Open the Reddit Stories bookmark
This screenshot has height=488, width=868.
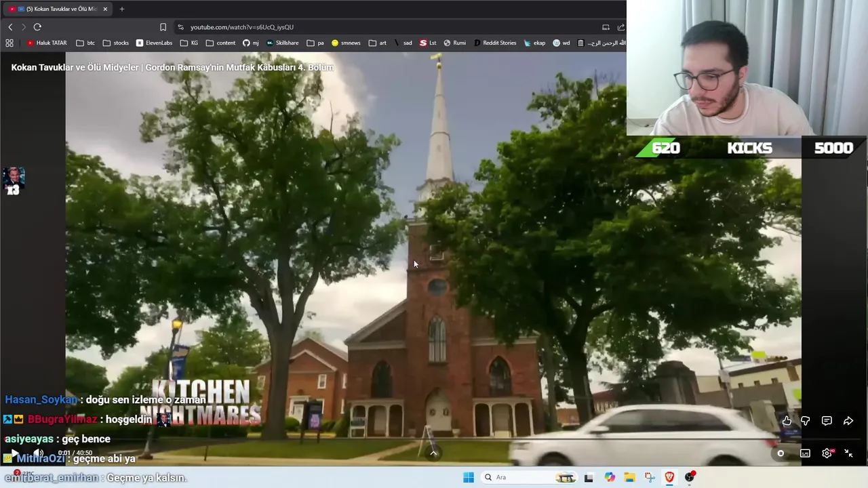(x=495, y=43)
